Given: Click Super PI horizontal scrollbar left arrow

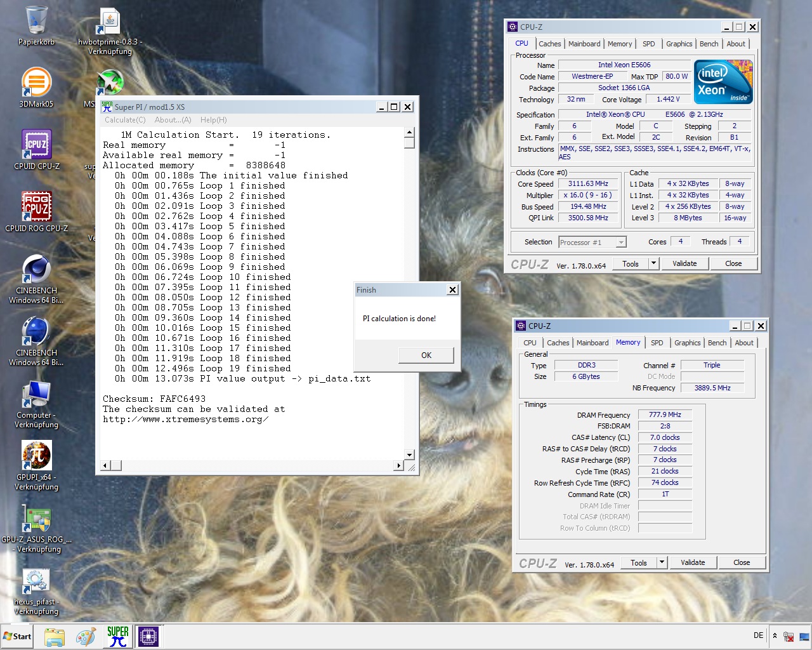Looking at the screenshot, I should (106, 465).
